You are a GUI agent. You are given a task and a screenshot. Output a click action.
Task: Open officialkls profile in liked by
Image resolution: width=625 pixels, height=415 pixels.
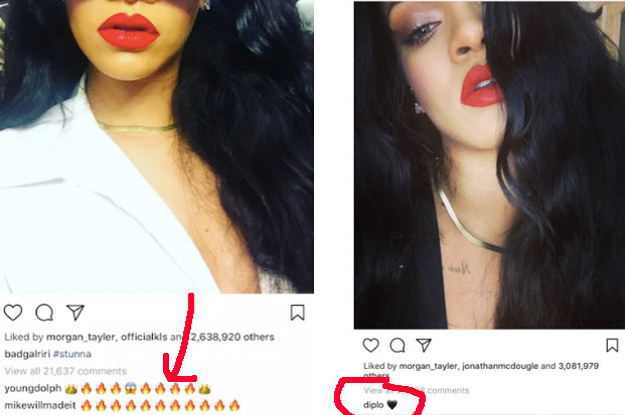pos(144,337)
